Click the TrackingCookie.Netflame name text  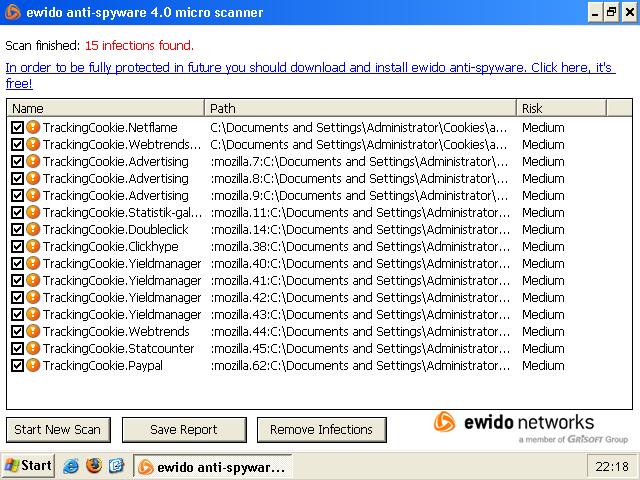110,128
